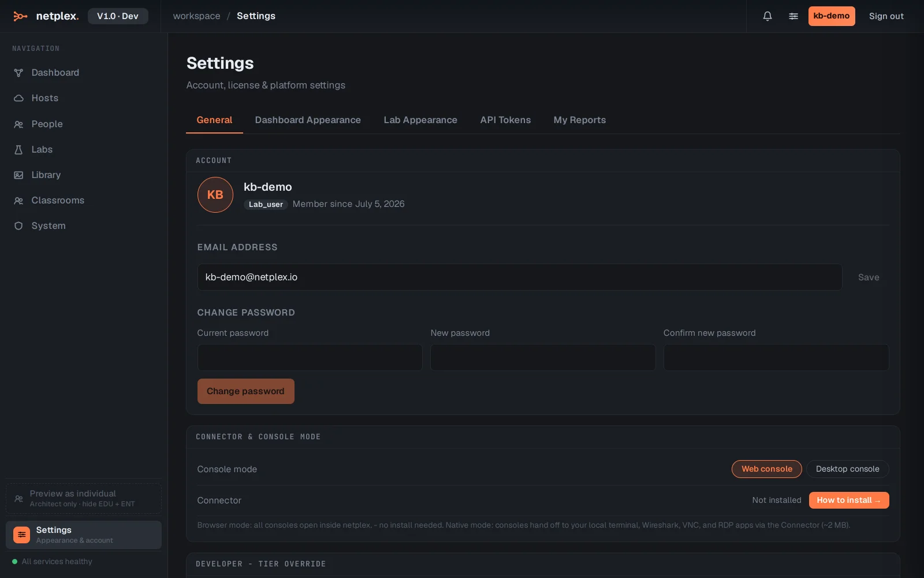Click the How to install button
This screenshot has height=578, width=924.
pos(849,500)
